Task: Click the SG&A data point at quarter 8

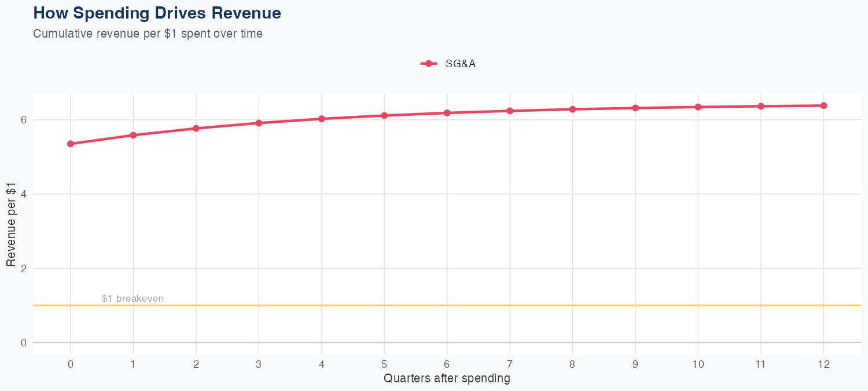Action: pos(573,109)
